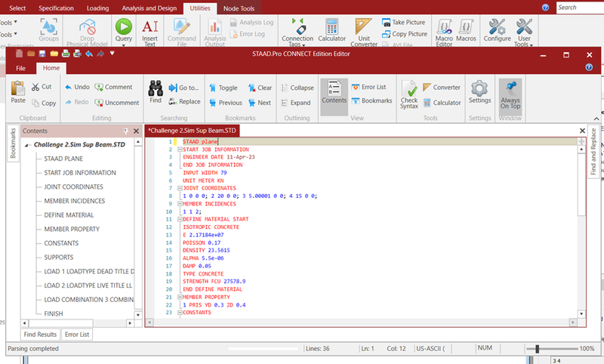604x364 pixels.
Task: Run Check Syntax on the file
Action: [x=409, y=94]
